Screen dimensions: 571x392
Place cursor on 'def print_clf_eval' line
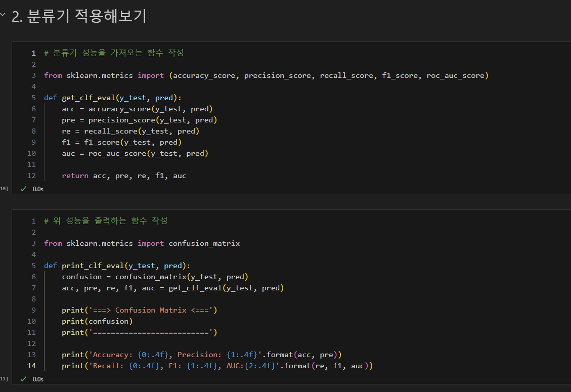[x=117, y=266]
